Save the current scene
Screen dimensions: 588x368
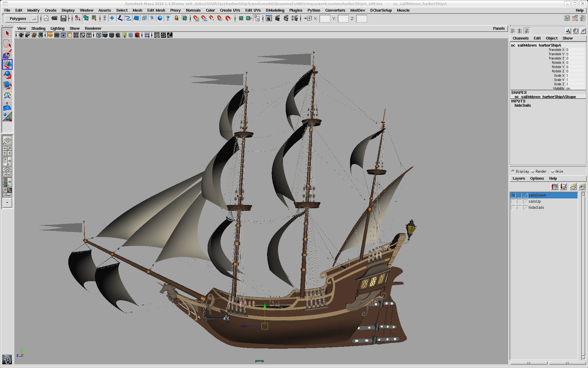63,18
